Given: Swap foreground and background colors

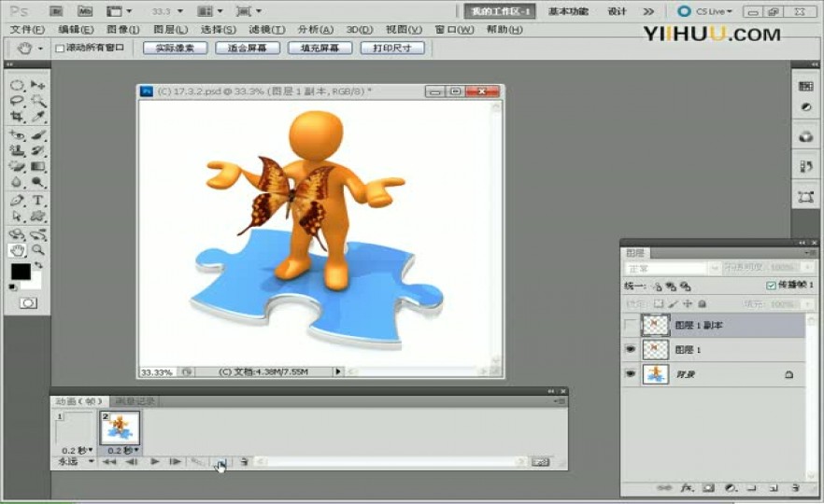Looking at the screenshot, I should pos(38,265).
